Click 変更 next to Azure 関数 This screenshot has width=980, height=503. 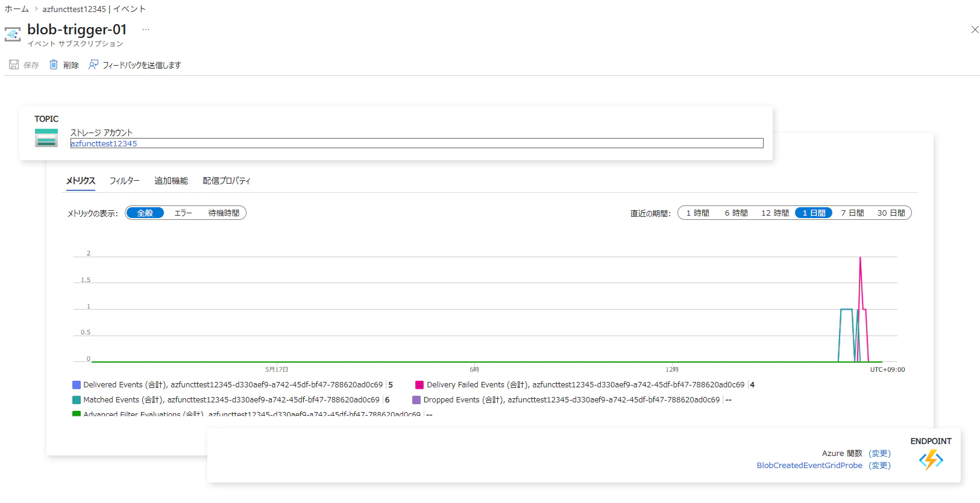[879, 454]
